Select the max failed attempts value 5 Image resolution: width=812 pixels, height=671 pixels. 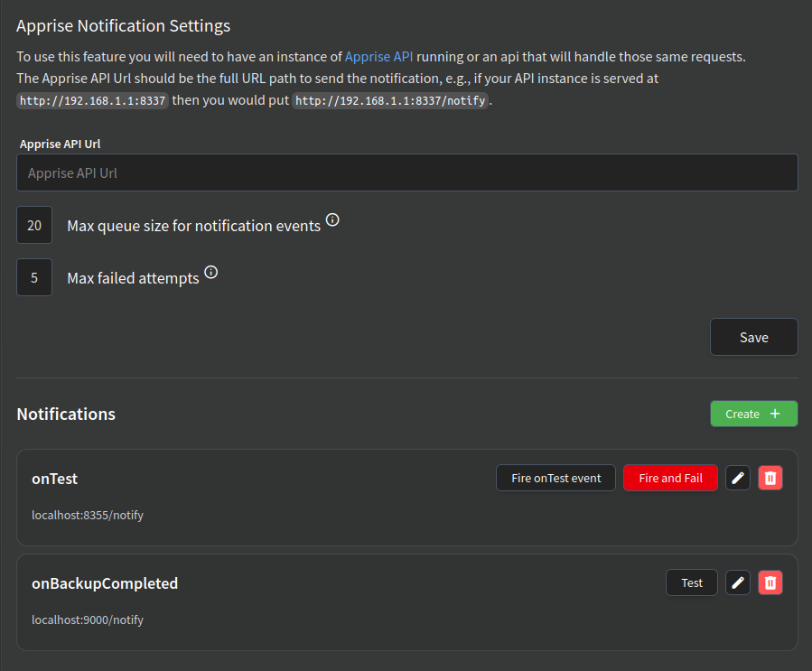(x=33, y=276)
